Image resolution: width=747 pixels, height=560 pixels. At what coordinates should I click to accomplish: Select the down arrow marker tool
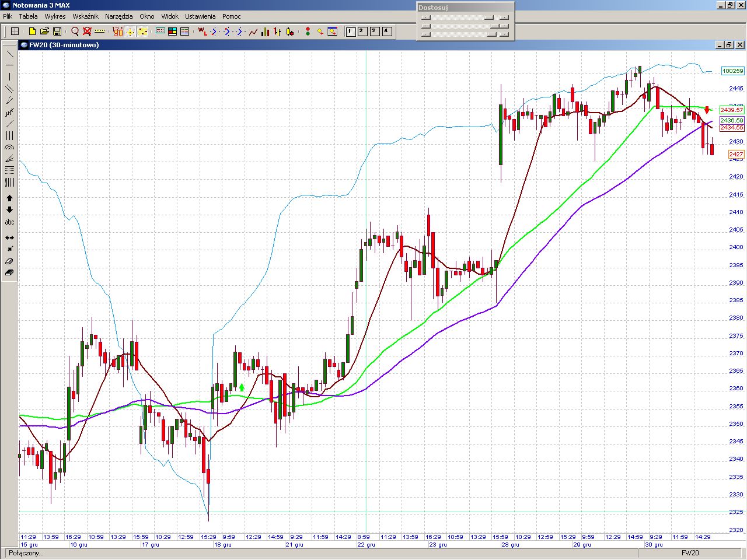(x=9, y=210)
